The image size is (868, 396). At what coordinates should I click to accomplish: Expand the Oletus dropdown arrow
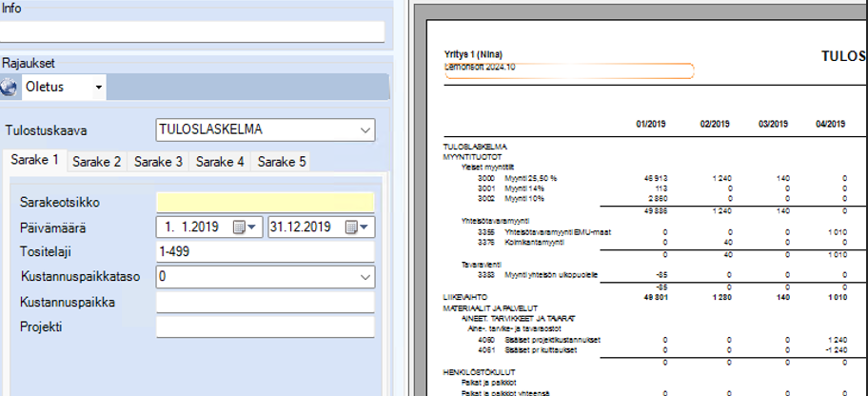point(98,88)
